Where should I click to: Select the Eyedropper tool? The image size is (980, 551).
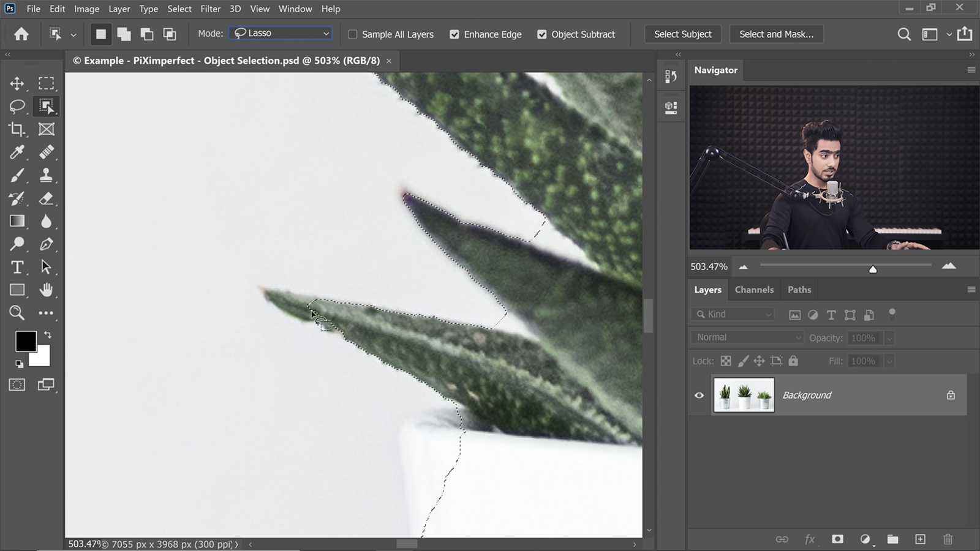click(x=17, y=152)
